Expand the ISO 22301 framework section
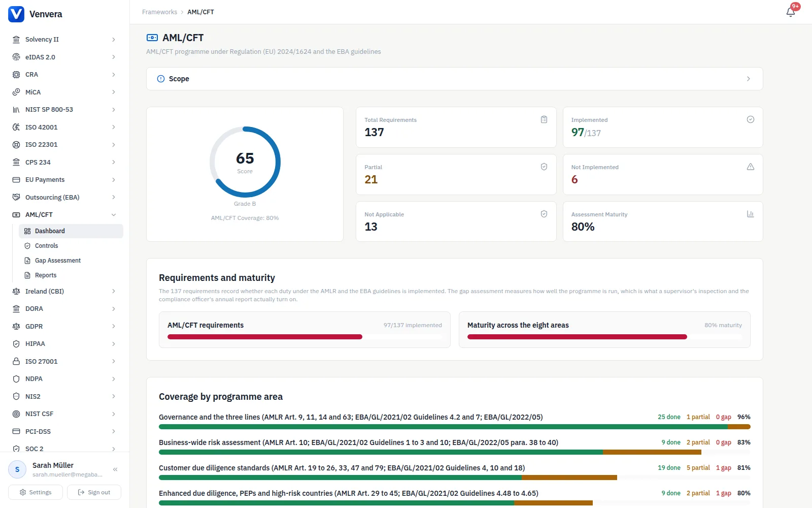This screenshot has width=812, height=508. [114, 145]
